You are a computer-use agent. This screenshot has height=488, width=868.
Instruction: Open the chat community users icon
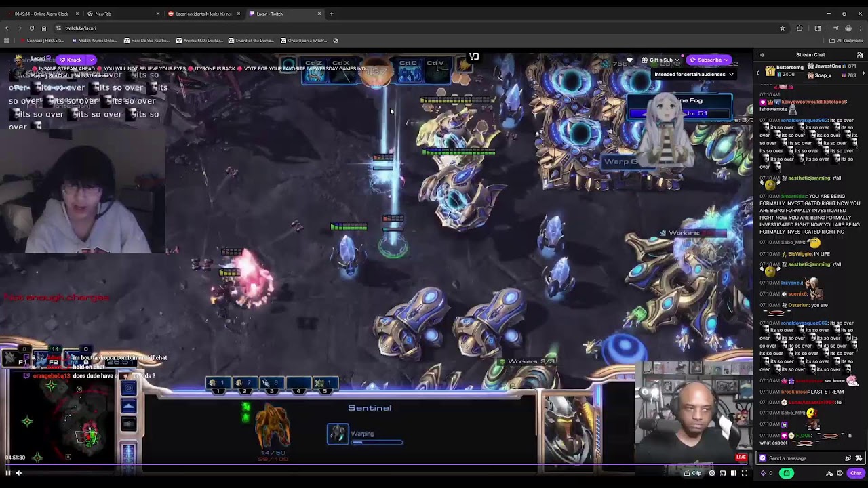[x=860, y=55]
